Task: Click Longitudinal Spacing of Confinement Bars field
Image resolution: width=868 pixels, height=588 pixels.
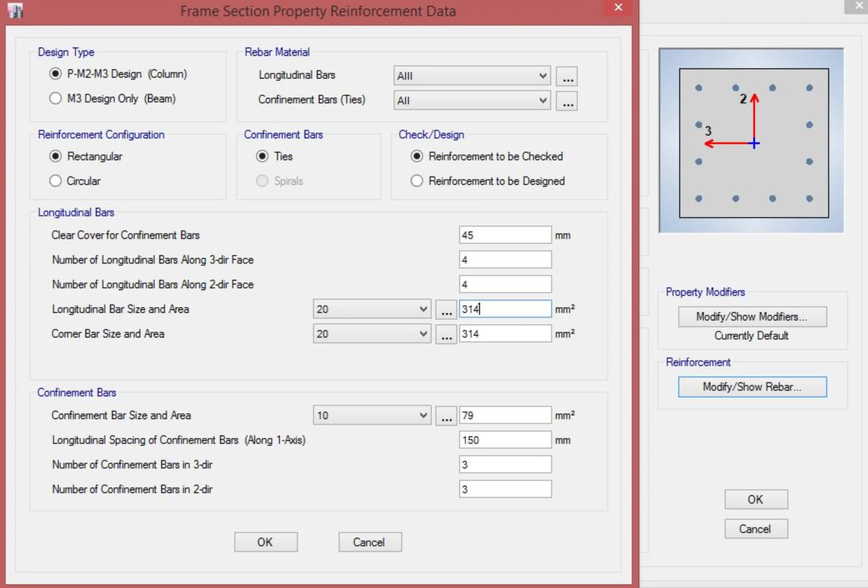Action: (505, 440)
